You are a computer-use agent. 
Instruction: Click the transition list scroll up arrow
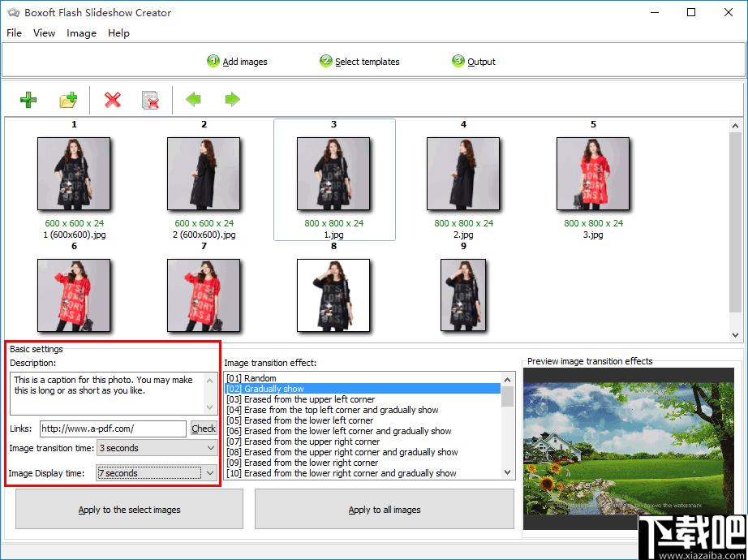(x=508, y=380)
